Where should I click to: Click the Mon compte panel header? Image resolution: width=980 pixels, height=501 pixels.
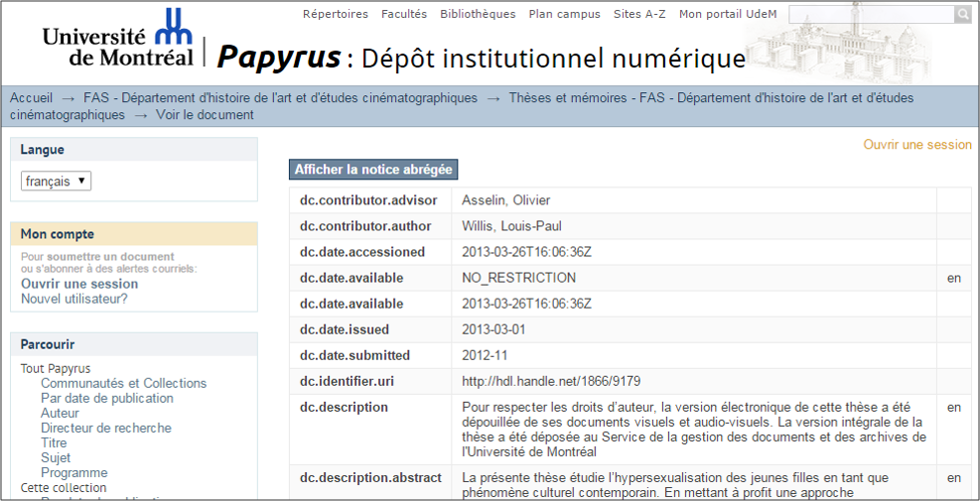134,234
